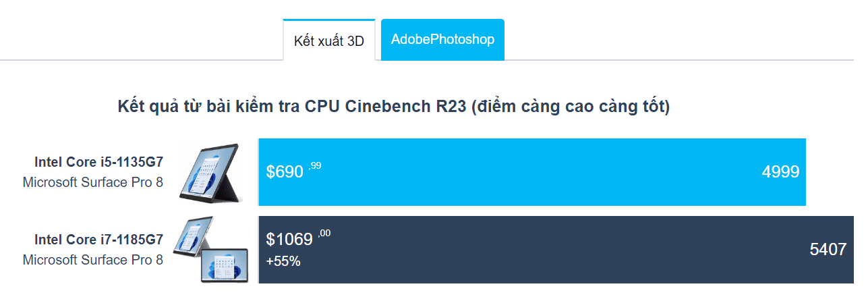The width and height of the screenshot is (868, 299).
Task: Open the AdobePhotoshop tab
Action: (x=442, y=39)
